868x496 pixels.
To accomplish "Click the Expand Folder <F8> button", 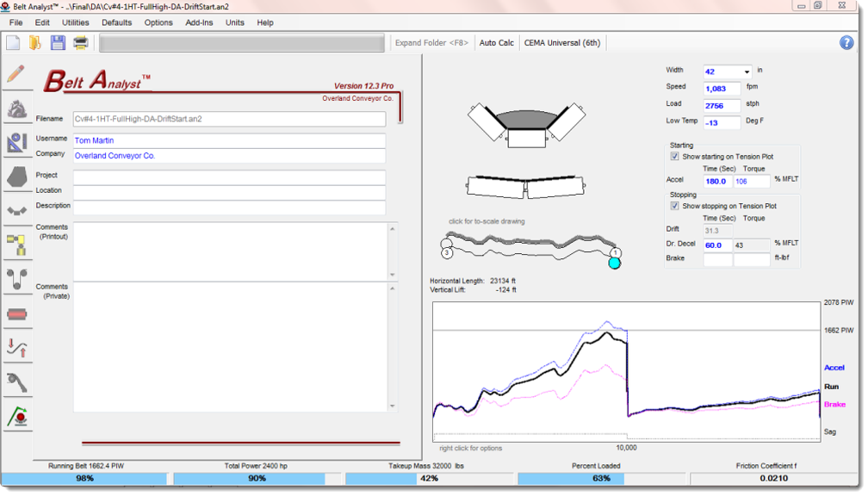I will coord(431,43).
